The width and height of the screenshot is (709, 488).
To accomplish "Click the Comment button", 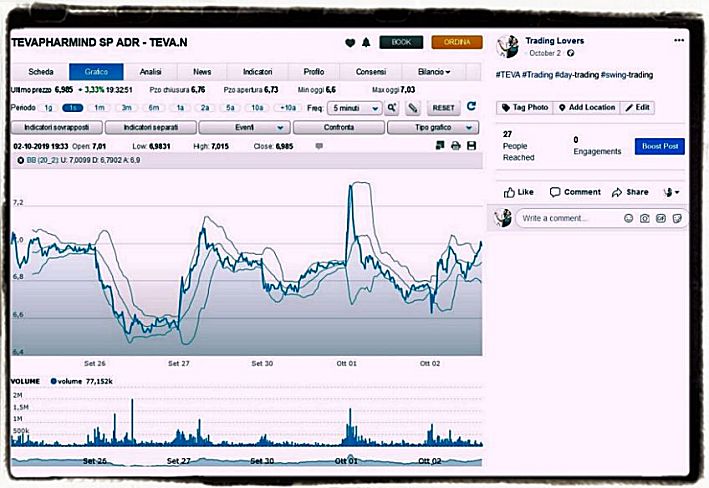I will (x=575, y=192).
